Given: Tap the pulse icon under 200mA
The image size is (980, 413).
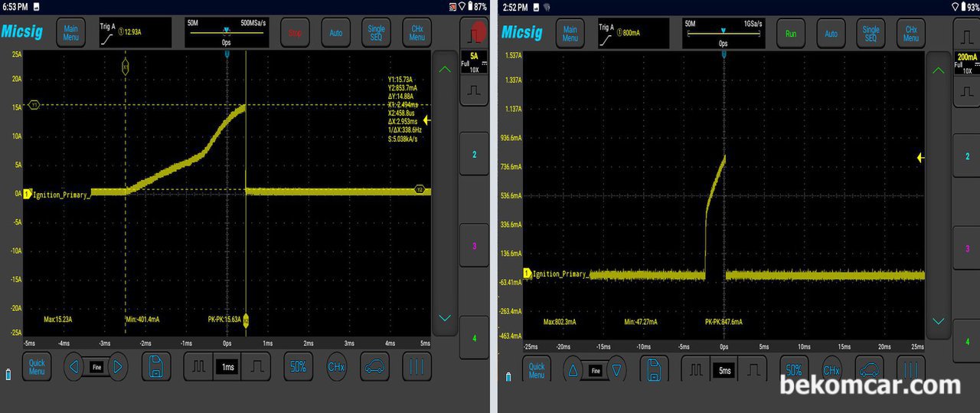Looking at the screenshot, I should point(966,90).
